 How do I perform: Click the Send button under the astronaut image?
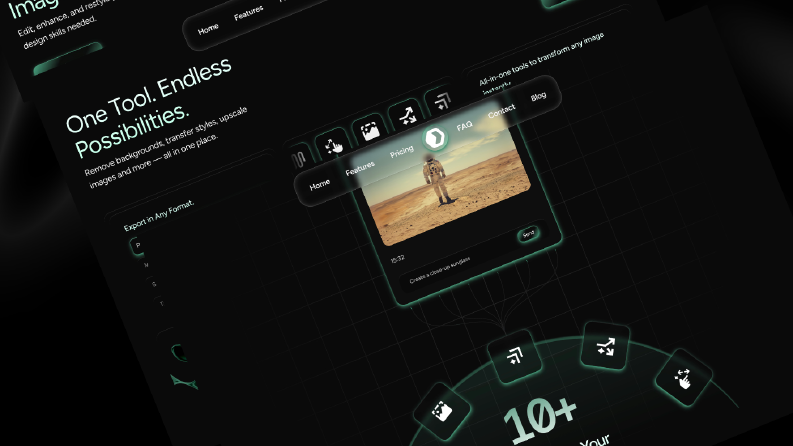pyautogui.click(x=528, y=234)
